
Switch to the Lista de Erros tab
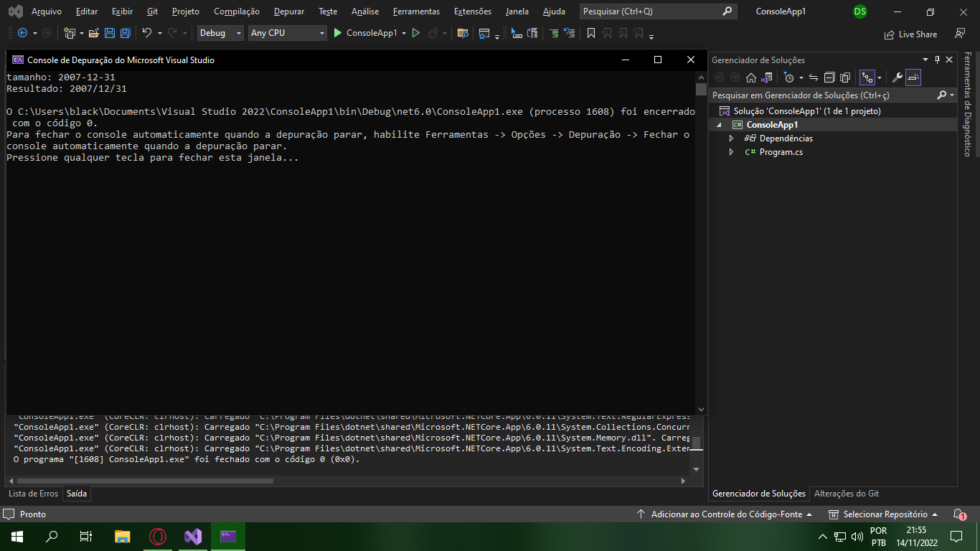click(34, 494)
